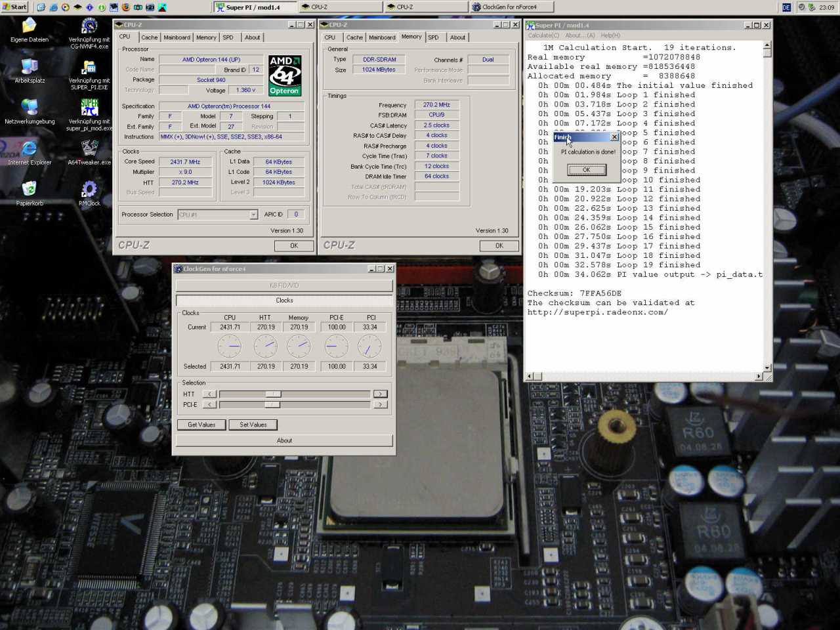840x630 pixels.
Task: Switch to Mainboard tab in left CPU-Z
Action: [177, 37]
